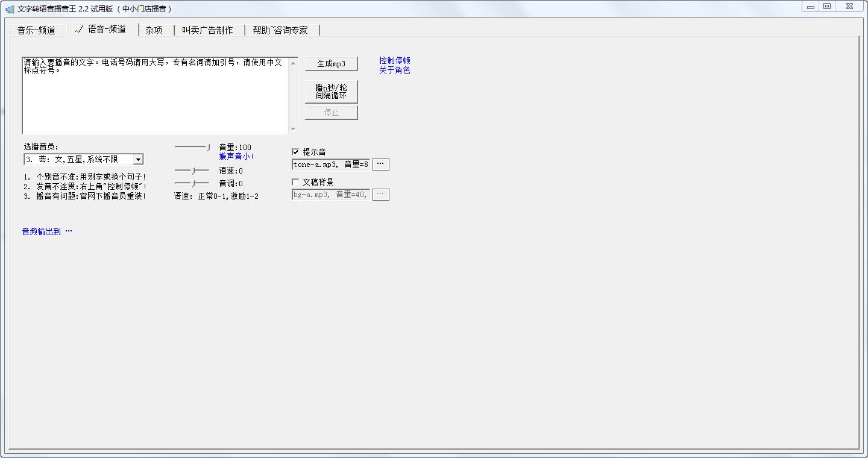This screenshot has height=458, width=868.
Task: Maximize the 文字转语音播音王 window
Action: click(x=827, y=7)
